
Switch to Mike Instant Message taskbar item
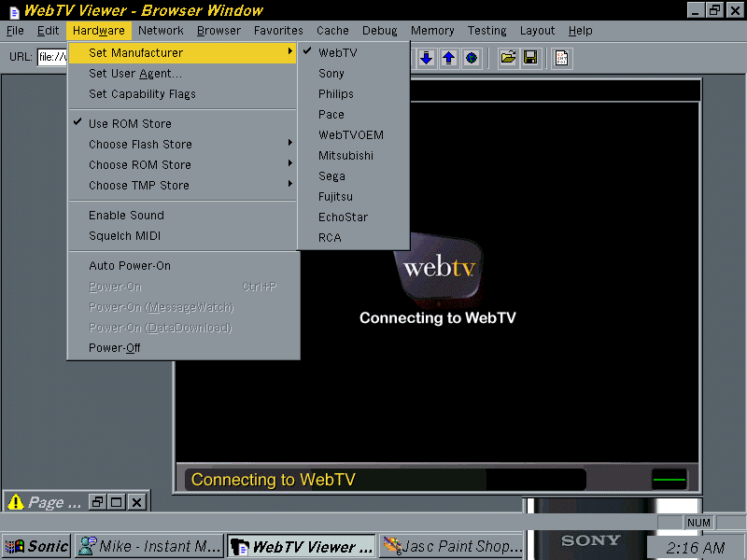coord(149,546)
